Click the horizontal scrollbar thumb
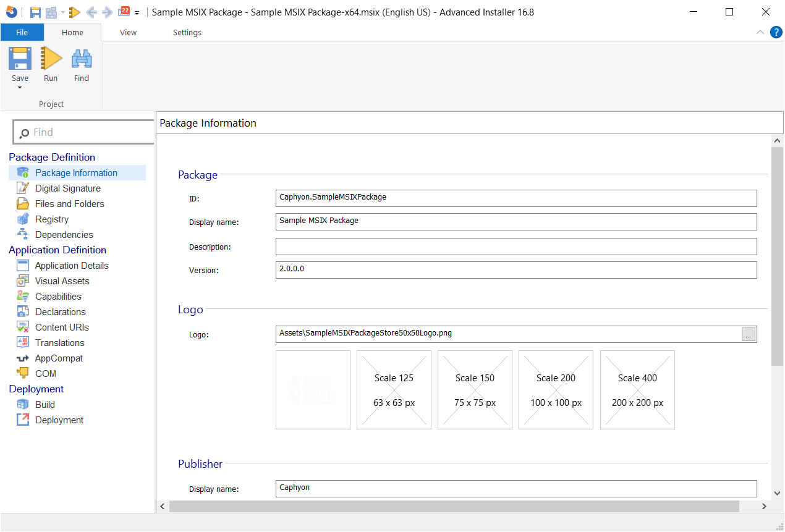The image size is (785, 532). tap(454, 506)
